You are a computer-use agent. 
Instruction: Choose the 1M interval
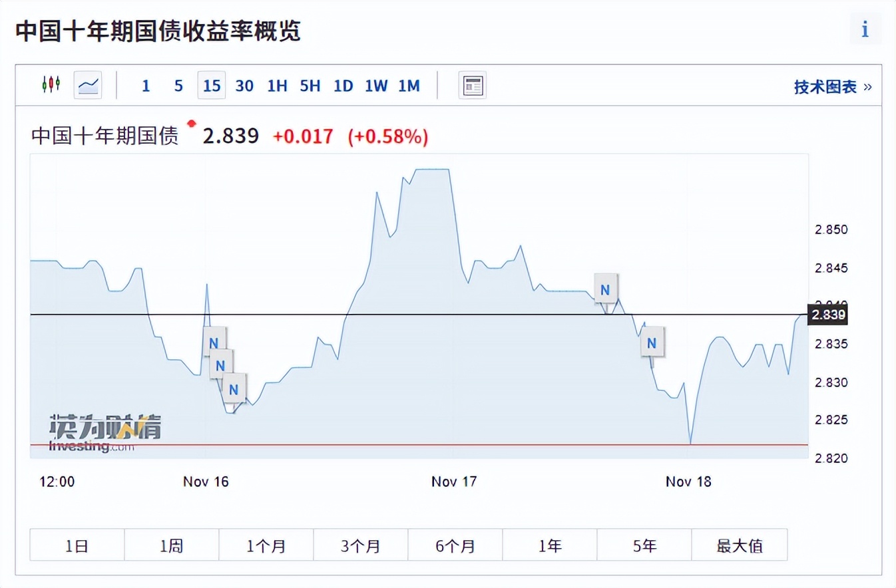(409, 85)
